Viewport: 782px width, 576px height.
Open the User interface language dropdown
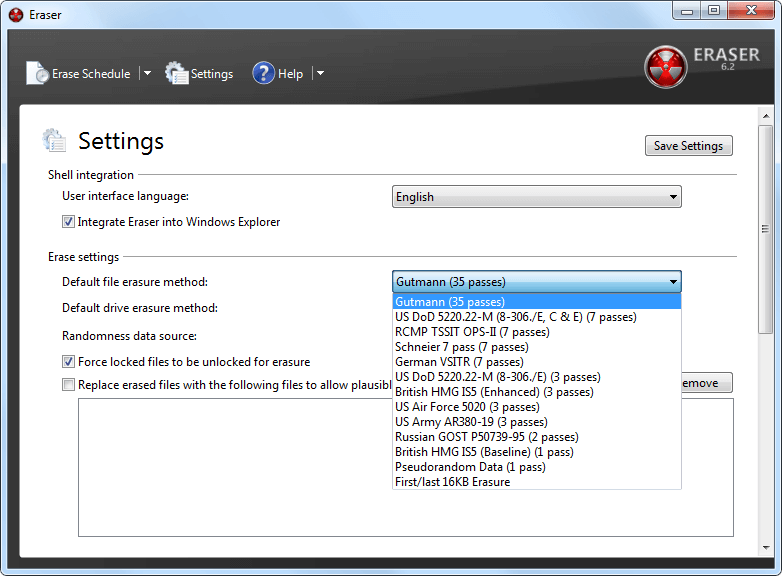point(536,197)
